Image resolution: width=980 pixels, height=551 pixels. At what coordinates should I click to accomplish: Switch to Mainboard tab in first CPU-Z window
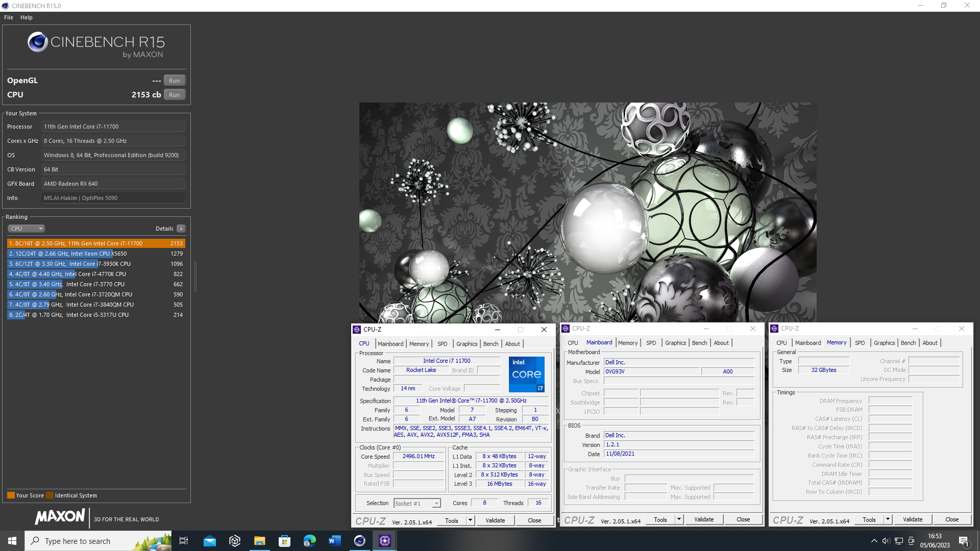390,344
